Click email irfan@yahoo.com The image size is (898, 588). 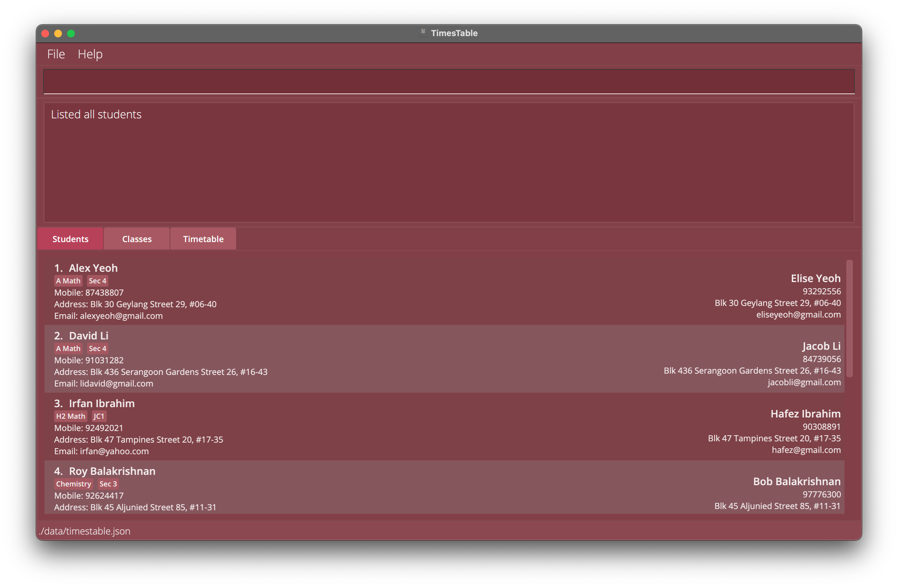click(102, 451)
